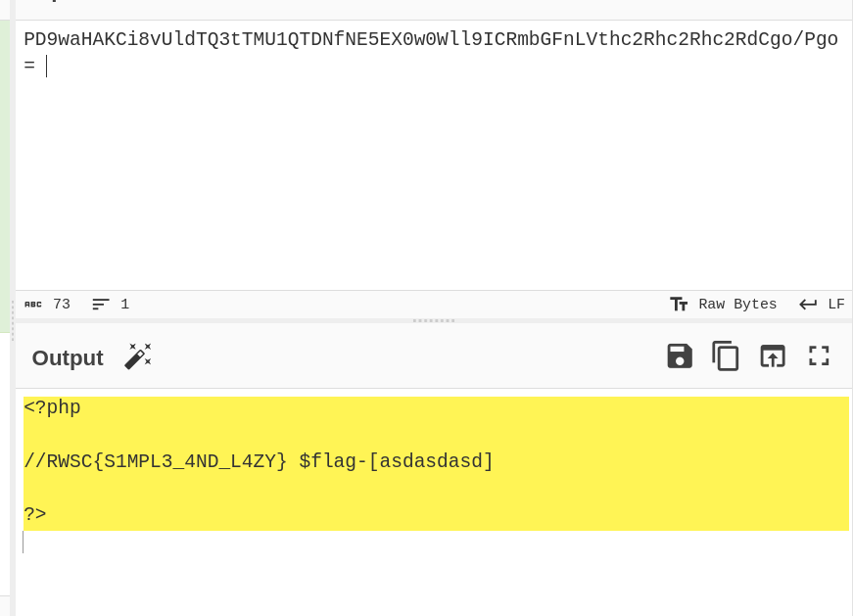Replace input with output using the upload-box icon
Viewport: 853px width, 616px height.
[773, 356]
